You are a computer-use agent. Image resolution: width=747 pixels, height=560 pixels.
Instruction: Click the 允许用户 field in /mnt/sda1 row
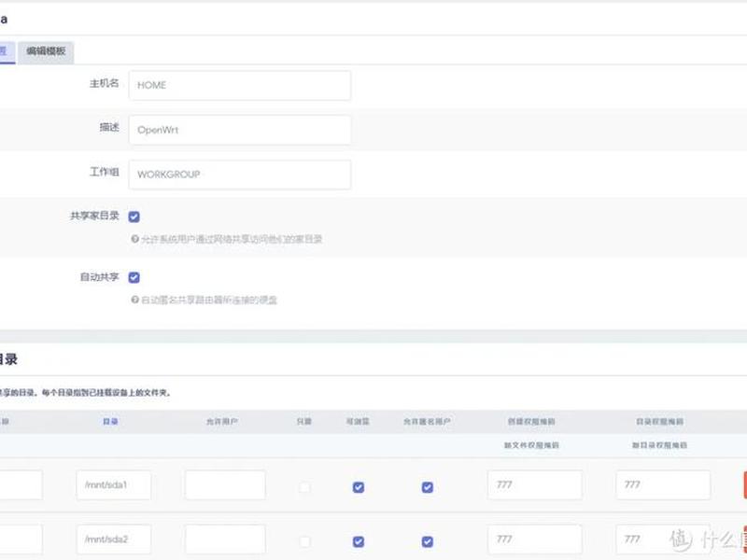(225, 484)
